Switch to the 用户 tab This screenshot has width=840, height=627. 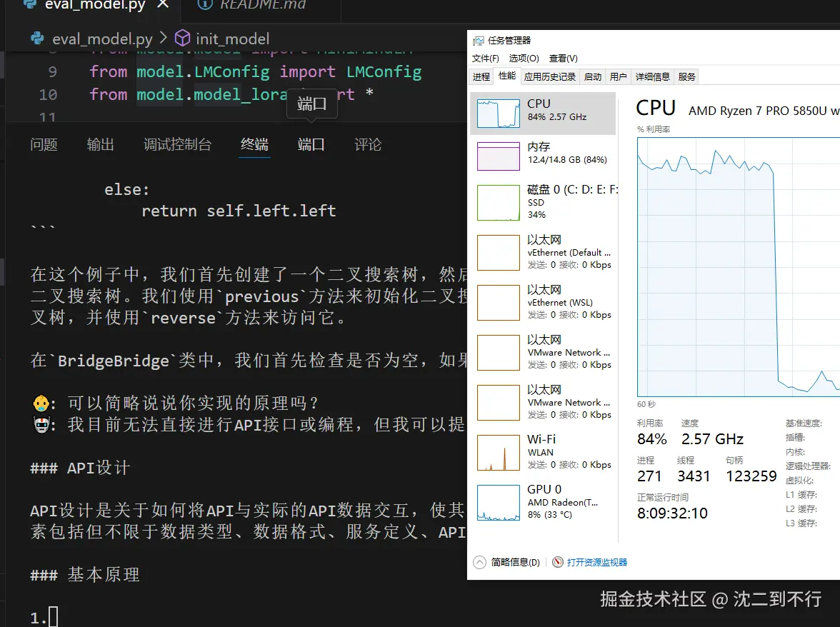(x=619, y=76)
